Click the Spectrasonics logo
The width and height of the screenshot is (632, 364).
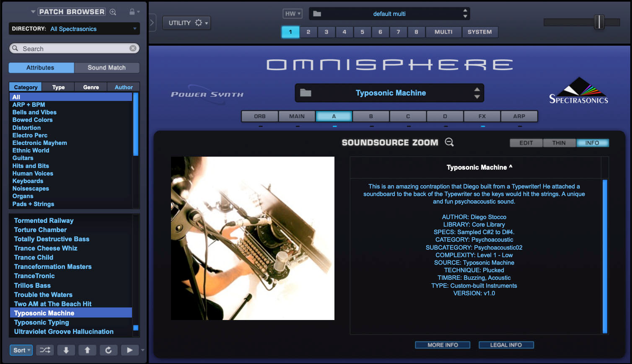pyautogui.click(x=579, y=90)
